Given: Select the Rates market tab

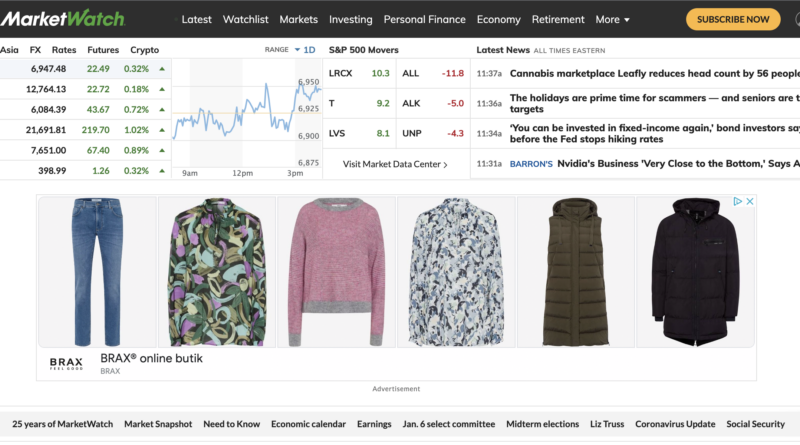Looking at the screenshot, I should 64,49.
